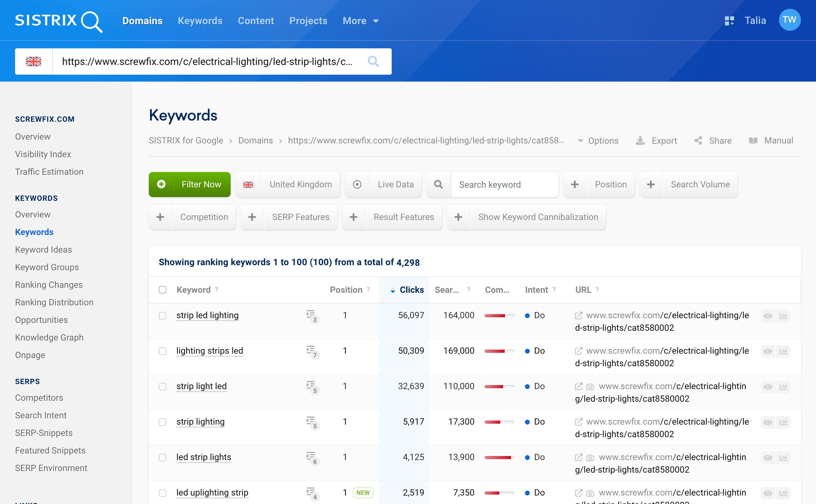Click the plus icon on Competition filter
816x504 pixels.
tap(160, 217)
